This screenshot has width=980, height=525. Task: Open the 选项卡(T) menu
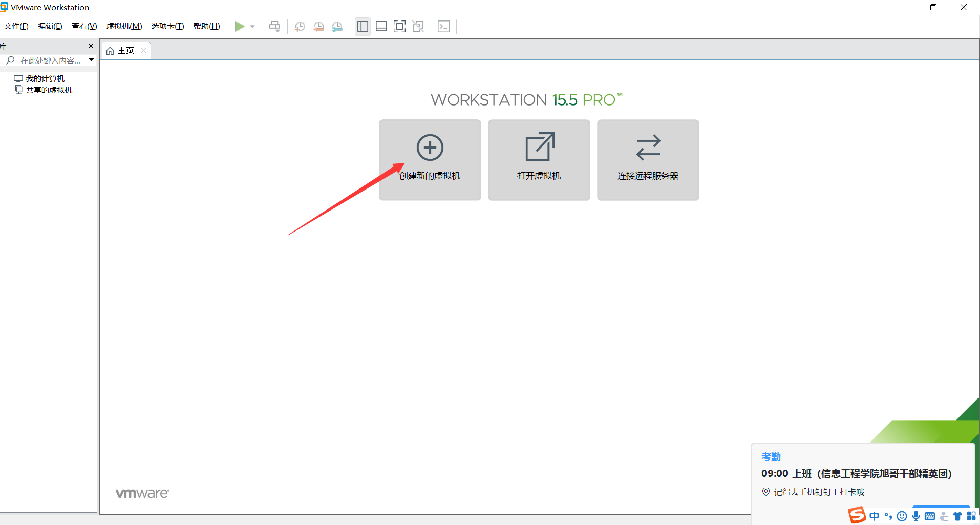(x=168, y=26)
